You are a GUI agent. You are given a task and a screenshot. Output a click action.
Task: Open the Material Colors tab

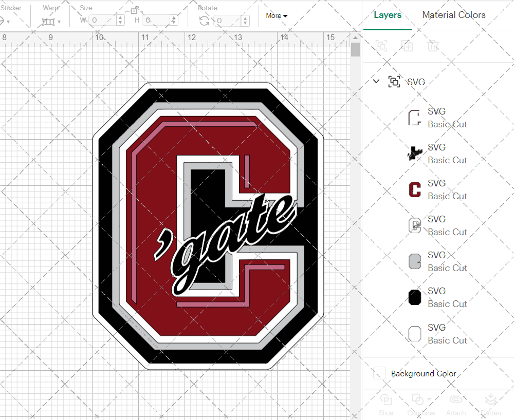454,15
